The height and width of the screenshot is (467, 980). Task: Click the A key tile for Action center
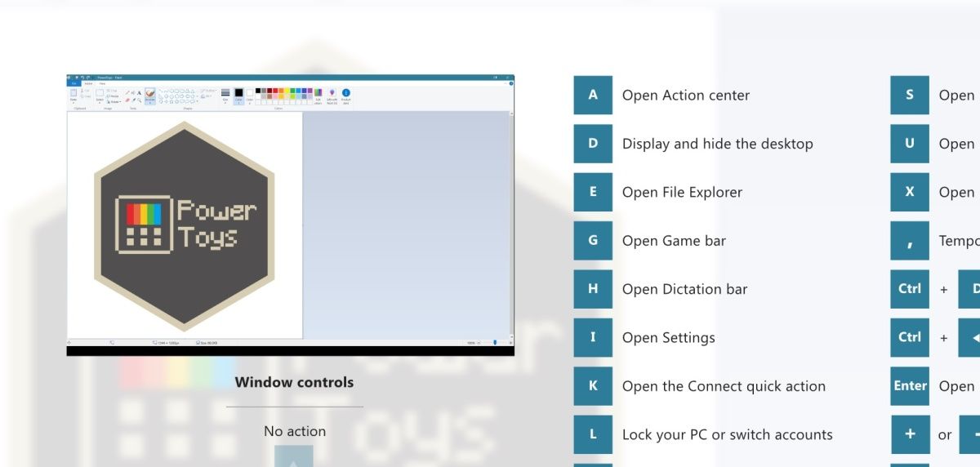(x=592, y=95)
